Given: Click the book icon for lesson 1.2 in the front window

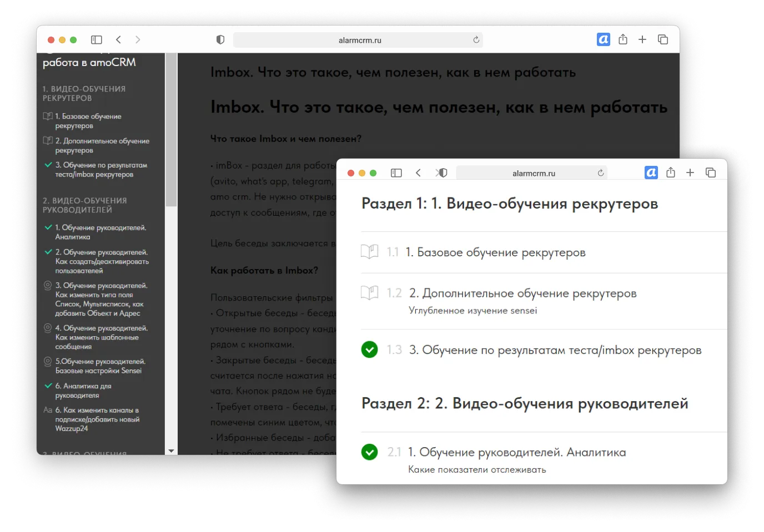Looking at the screenshot, I should tap(370, 293).
